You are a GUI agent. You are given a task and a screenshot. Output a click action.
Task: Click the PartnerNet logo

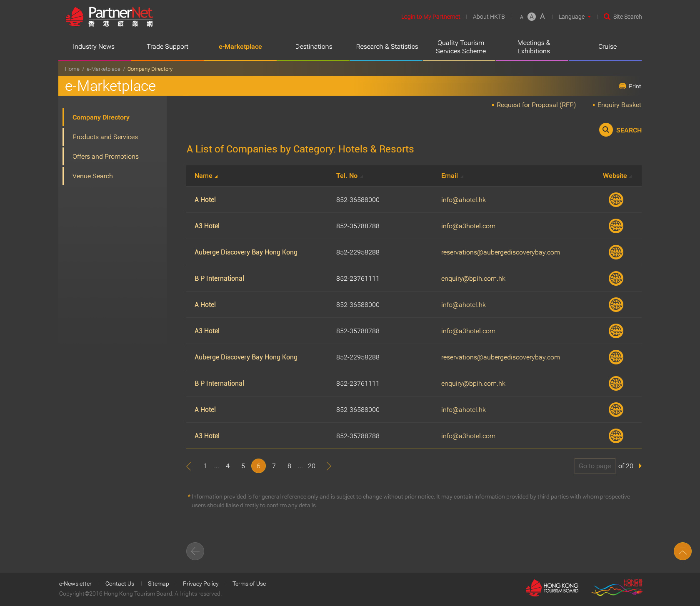coord(109,17)
